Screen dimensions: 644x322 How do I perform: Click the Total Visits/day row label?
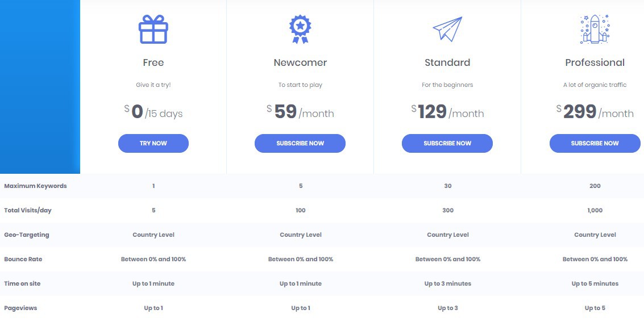click(x=28, y=210)
